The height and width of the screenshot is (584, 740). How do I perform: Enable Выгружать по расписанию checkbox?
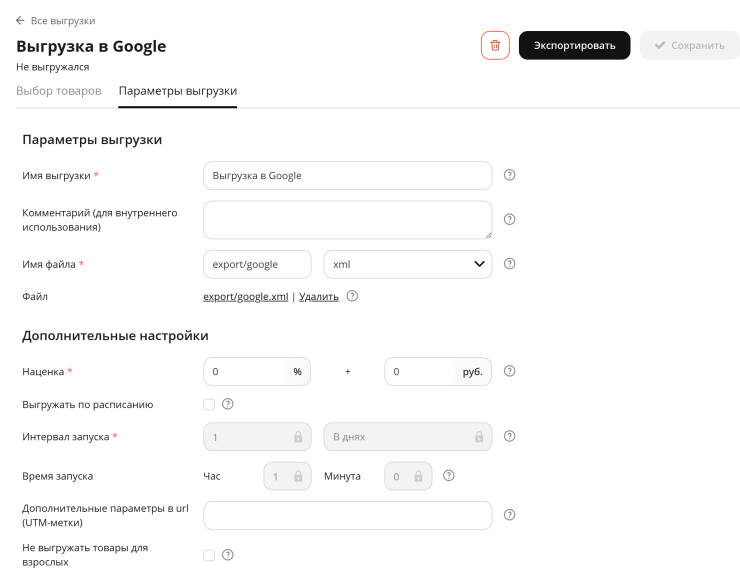(x=209, y=405)
